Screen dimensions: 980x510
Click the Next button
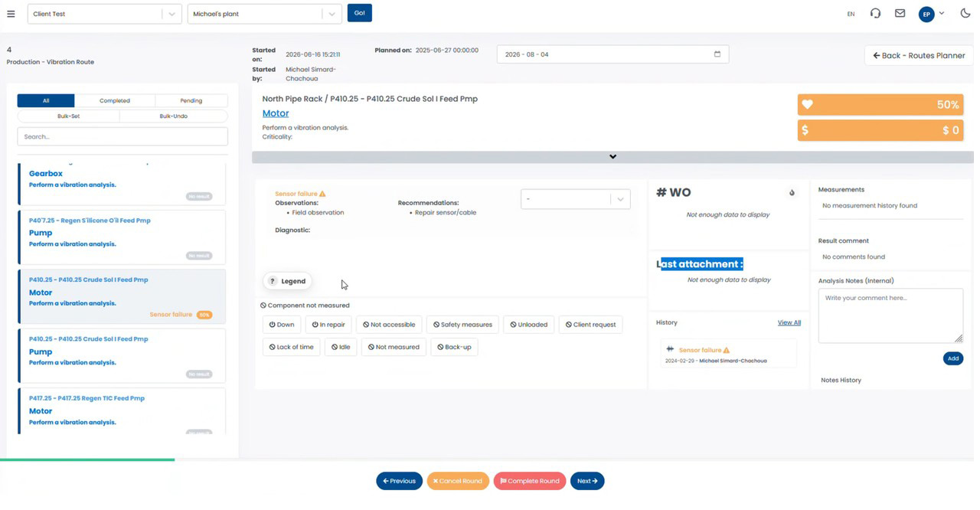pyautogui.click(x=587, y=481)
